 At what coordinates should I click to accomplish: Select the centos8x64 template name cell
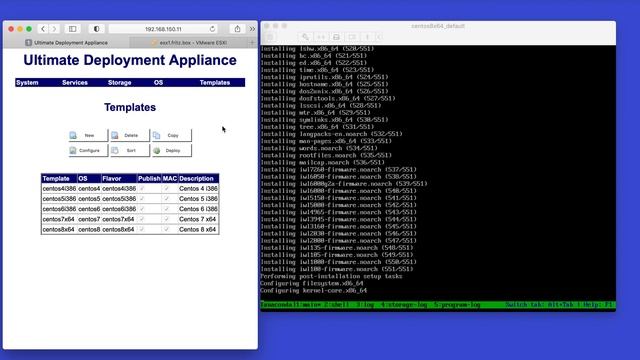pos(59,229)
